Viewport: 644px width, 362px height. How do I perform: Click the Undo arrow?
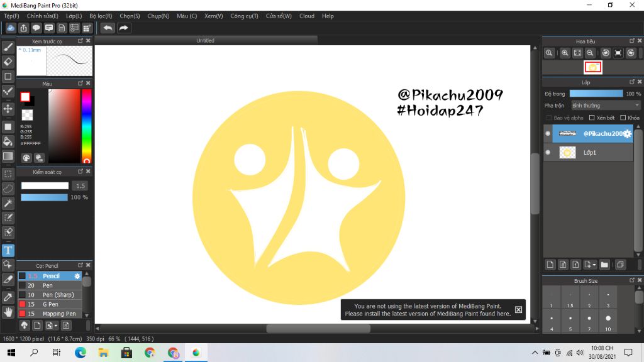[x=108, y=28]
